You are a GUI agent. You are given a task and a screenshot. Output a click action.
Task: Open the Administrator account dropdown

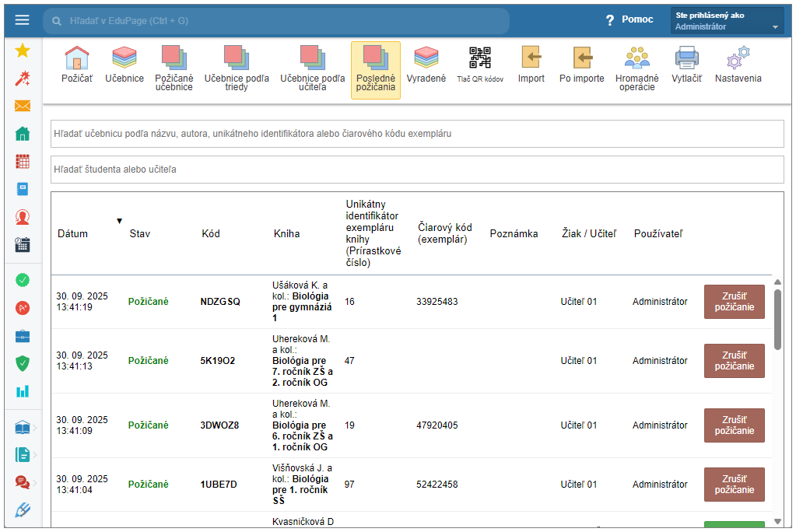pos(727,21)
